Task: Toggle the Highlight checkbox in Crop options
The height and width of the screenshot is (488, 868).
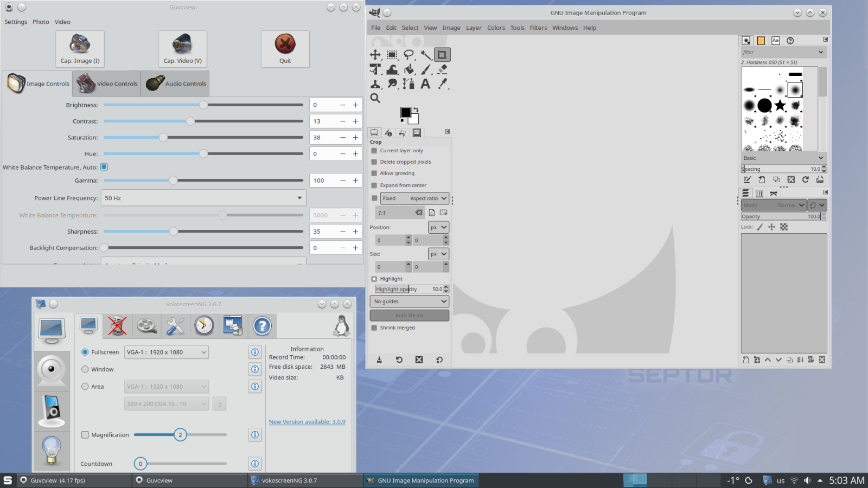Action: [374, 279]
